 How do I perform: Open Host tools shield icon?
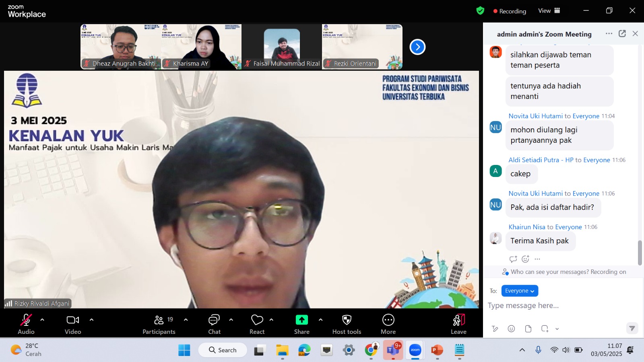347,324
